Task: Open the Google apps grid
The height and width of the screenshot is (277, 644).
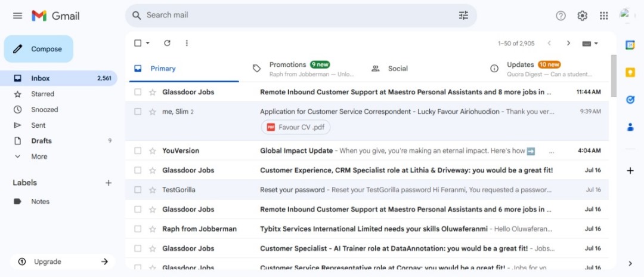Action: (x=603, y=16)
